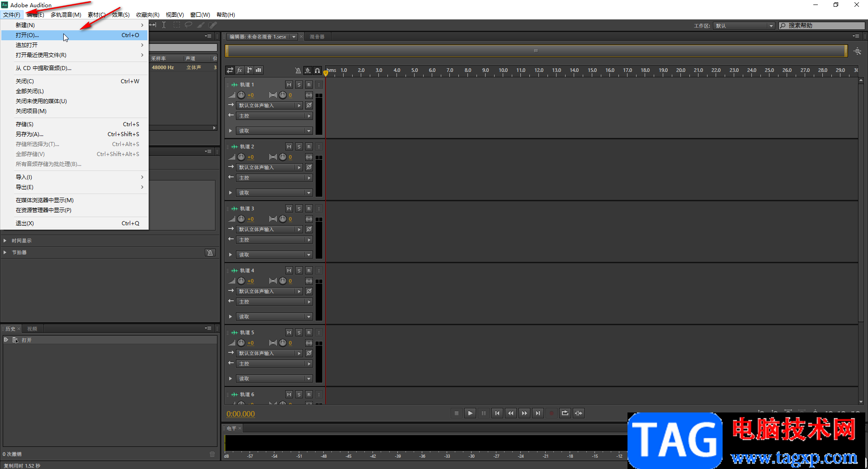Move playhead to next marker

coord(538,413)
